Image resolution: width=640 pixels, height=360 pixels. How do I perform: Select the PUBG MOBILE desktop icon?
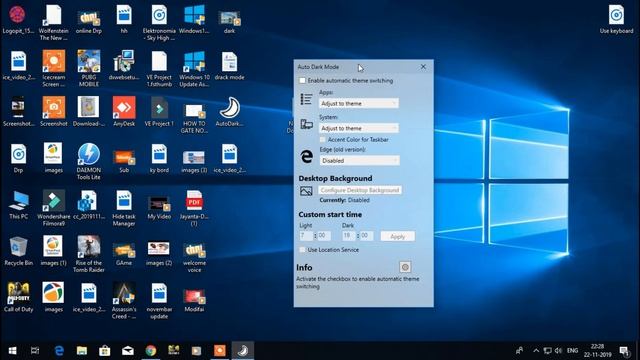(89, 69)
